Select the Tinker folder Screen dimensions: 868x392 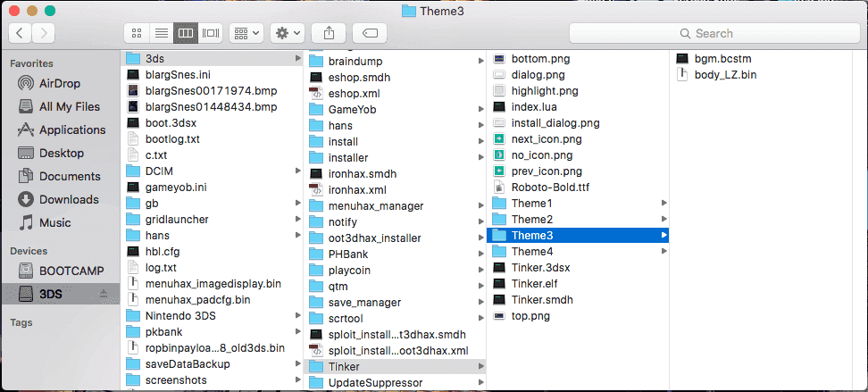point(396,366)
